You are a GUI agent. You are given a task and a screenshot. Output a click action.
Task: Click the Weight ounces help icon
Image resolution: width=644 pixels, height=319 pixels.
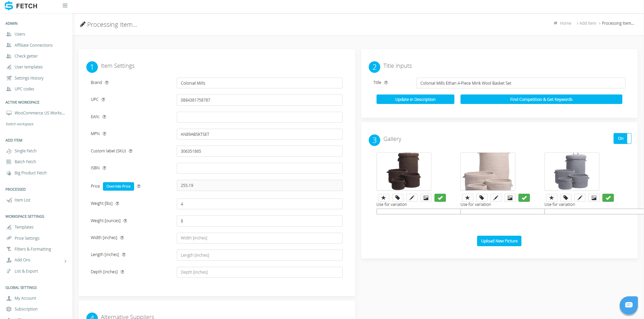click(x=125, y=221)
